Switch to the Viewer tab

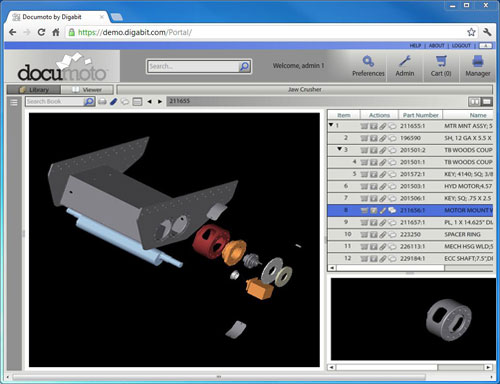87,90
